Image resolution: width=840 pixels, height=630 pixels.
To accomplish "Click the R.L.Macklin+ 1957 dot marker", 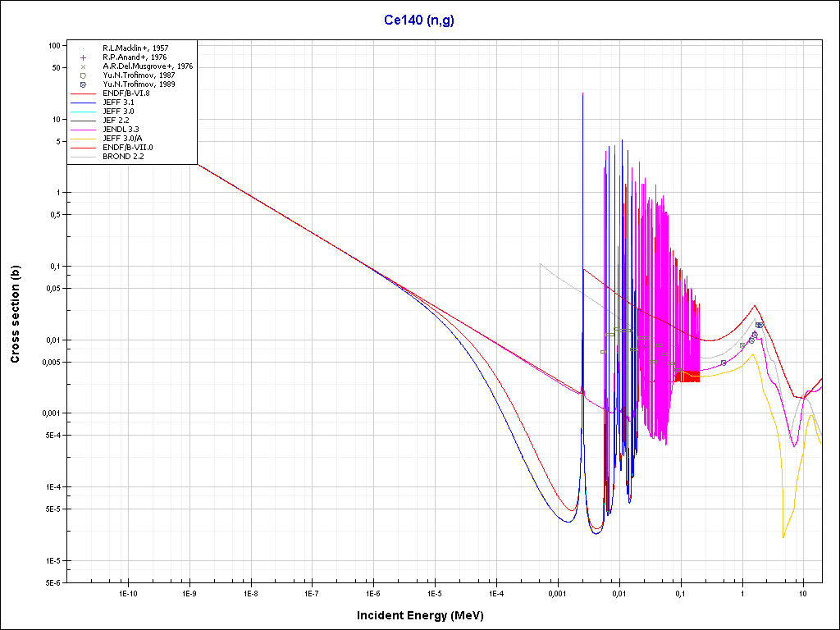I will coord(84,48).
